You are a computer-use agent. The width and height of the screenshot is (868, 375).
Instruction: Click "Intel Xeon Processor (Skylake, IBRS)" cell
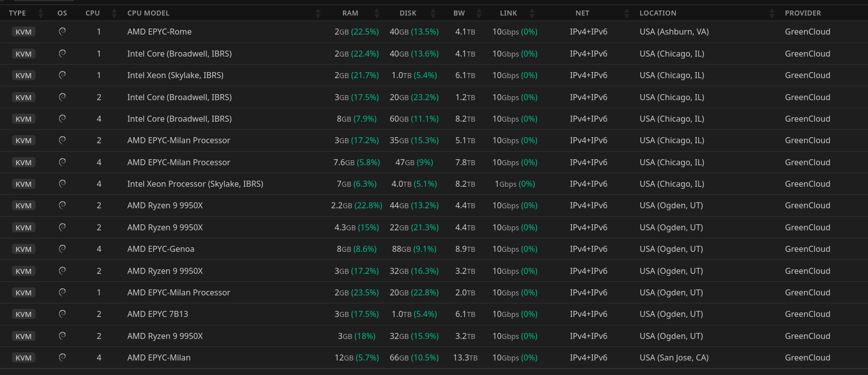[195, 184]
